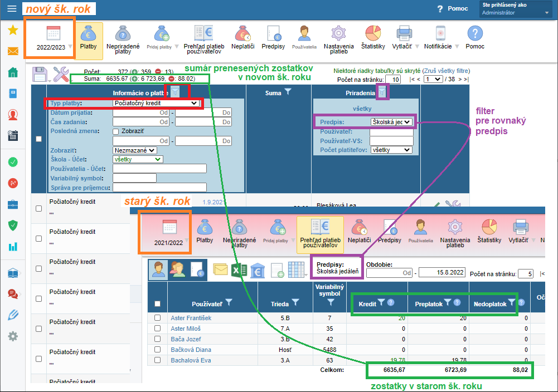This screenshot has height=392, width=558.
Task: Open the envelope messages icon in sidebar
Action: click(12, 52)
